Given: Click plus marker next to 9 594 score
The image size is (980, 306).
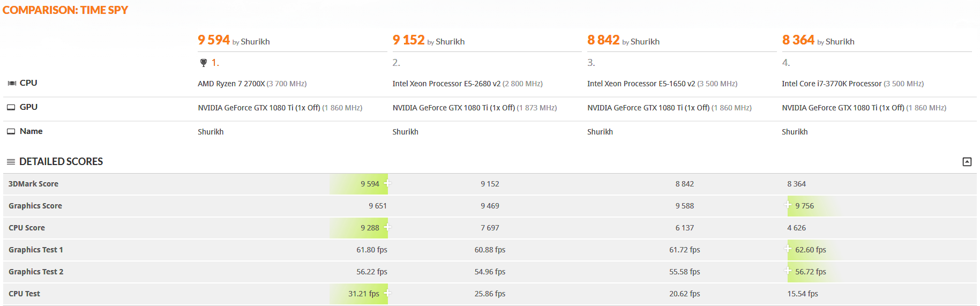Looking at the screenshot, I should click(x=387, y=183).
